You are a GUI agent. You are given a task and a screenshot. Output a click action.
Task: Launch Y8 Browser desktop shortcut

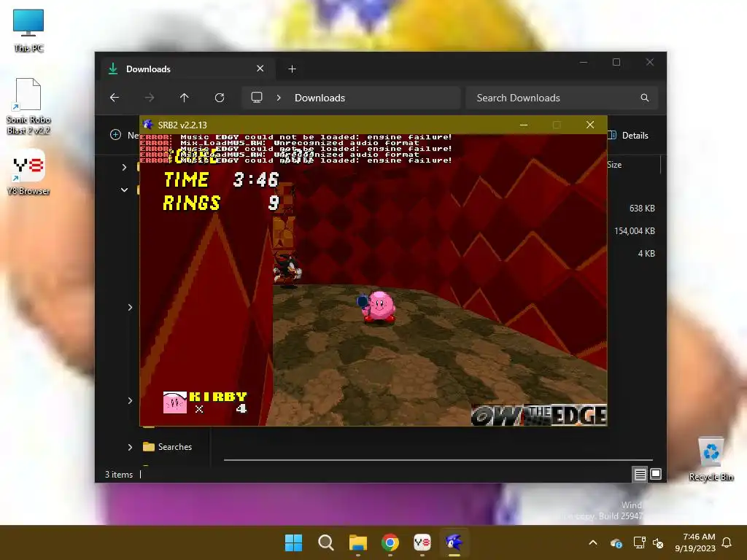pos(28,172)
